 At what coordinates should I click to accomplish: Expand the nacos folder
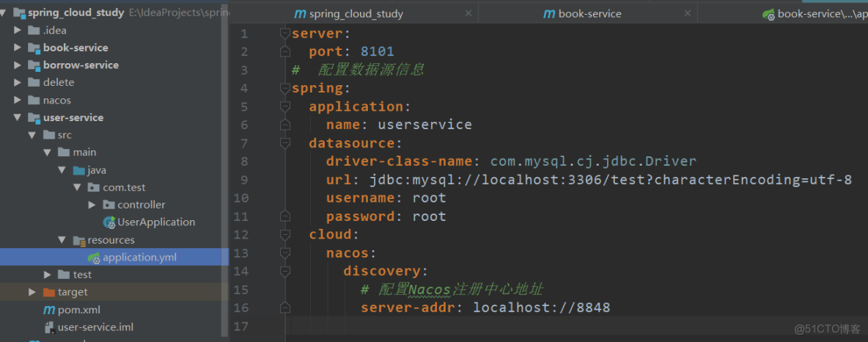(17, 101)
